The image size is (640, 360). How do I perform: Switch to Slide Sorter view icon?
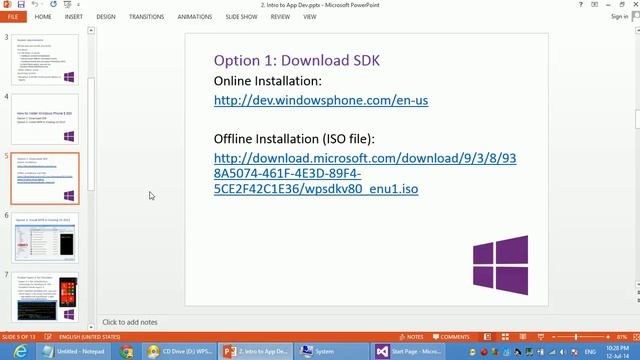coord(505,337)
